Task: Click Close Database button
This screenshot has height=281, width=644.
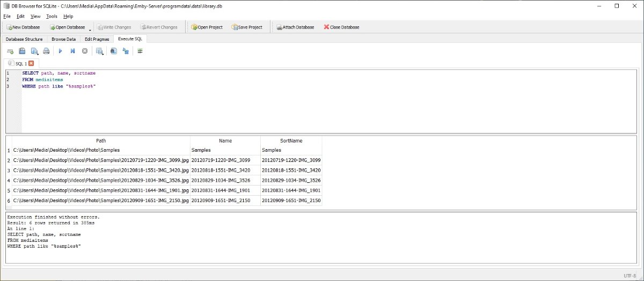Action: 341,27
